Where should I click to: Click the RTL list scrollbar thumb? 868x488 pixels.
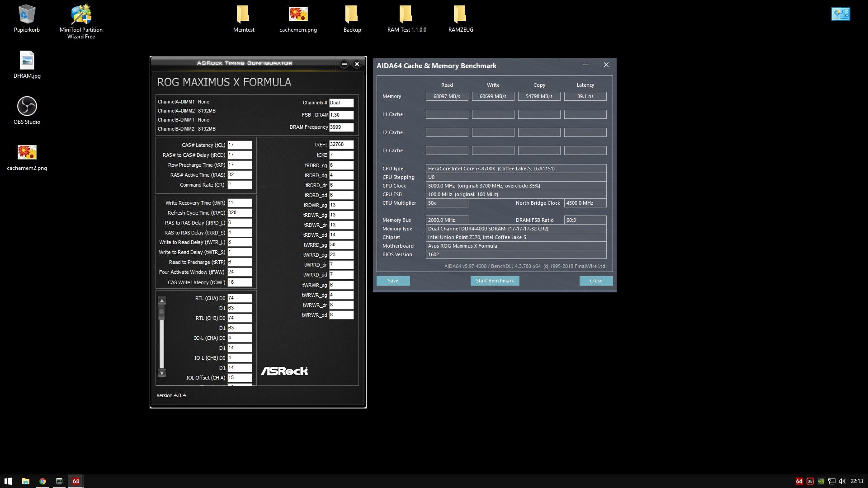pyautogui.click(x=161, y=313)
